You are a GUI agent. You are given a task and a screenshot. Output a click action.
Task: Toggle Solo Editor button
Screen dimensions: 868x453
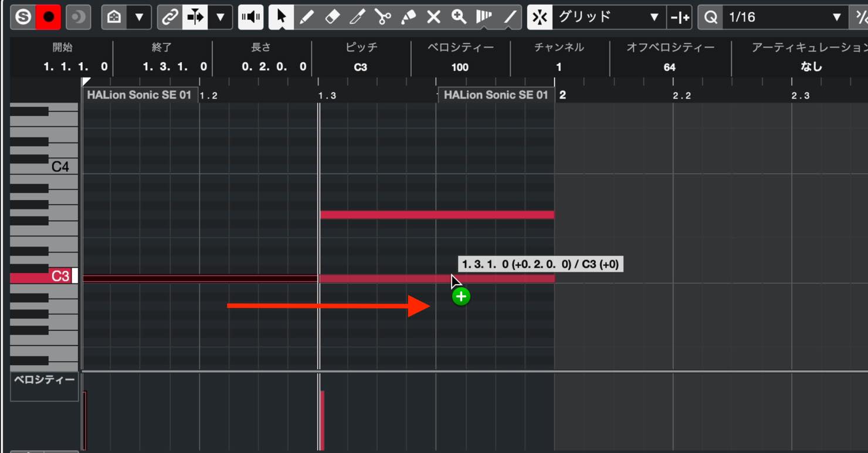pyautogui.click(x=23, y=17)
